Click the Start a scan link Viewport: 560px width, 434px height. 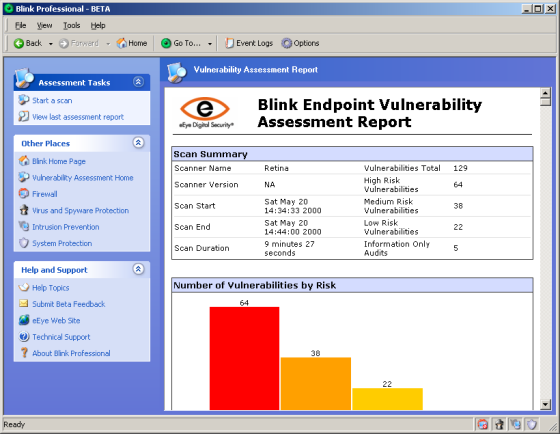52,101
